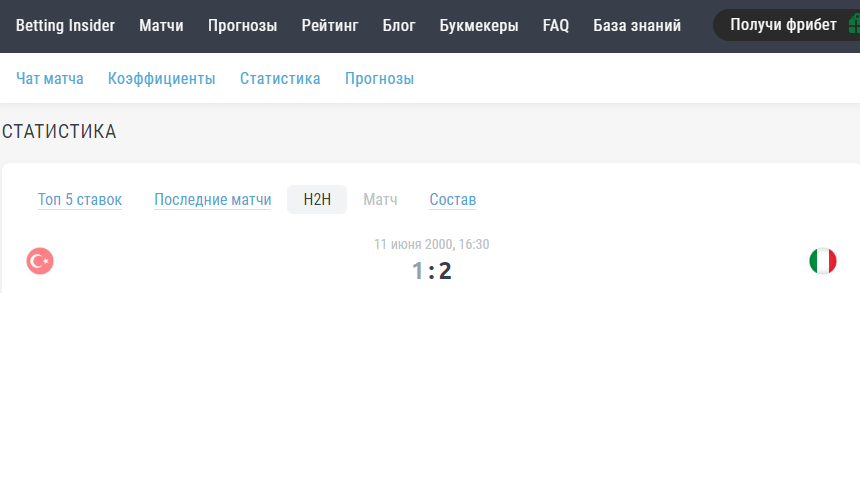The height and width of the screenshot is (480, 860).
Task: Open the Прогнозы item in top navigation
Action: coord(242,25)
